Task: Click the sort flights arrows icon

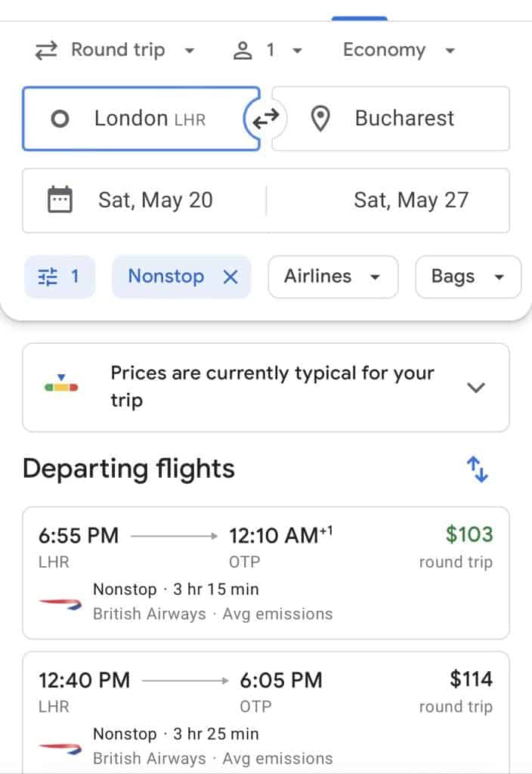Action: pyautogui.click(x=478, y=469)
